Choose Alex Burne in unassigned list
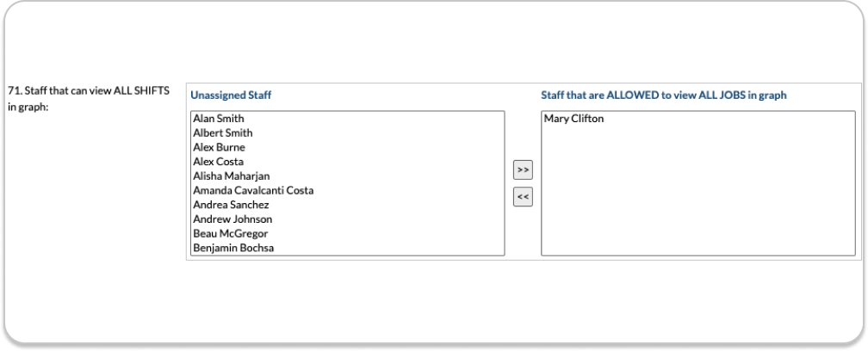868x351 pixels. pyautogui.click(x=220, y=148)
